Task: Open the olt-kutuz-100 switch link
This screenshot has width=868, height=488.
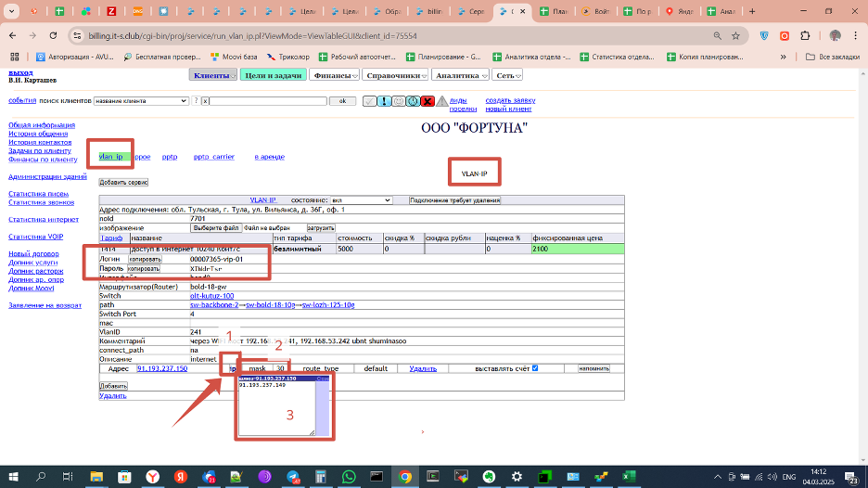Action: [212, 296]
